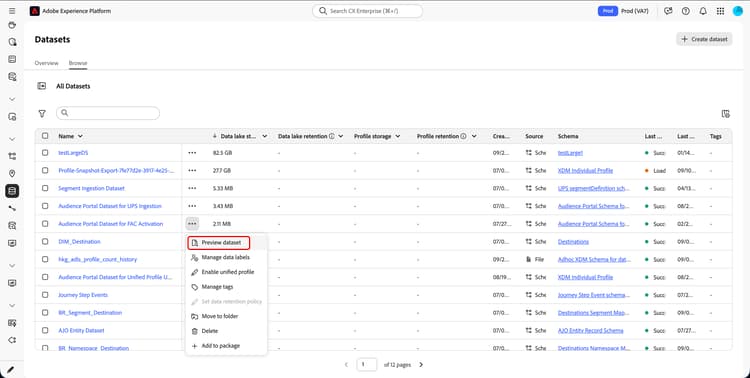Click the Adobe Experience Platform logo
This screenshot has height=378, width=750.
[x=34, y=11]
